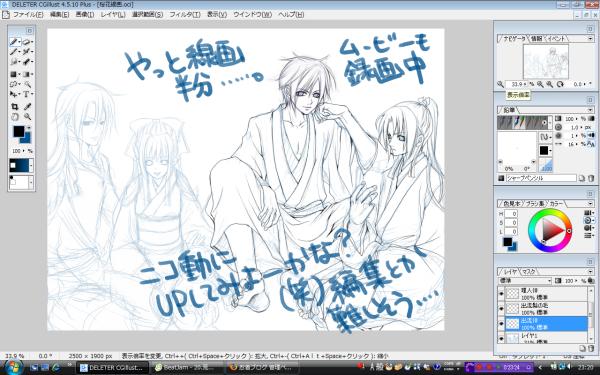Image resolution: width=600 pixels, height=375 pixels.
Task: Toggle the pen pressure icon on the brush size row
Action: click(592, 135)
